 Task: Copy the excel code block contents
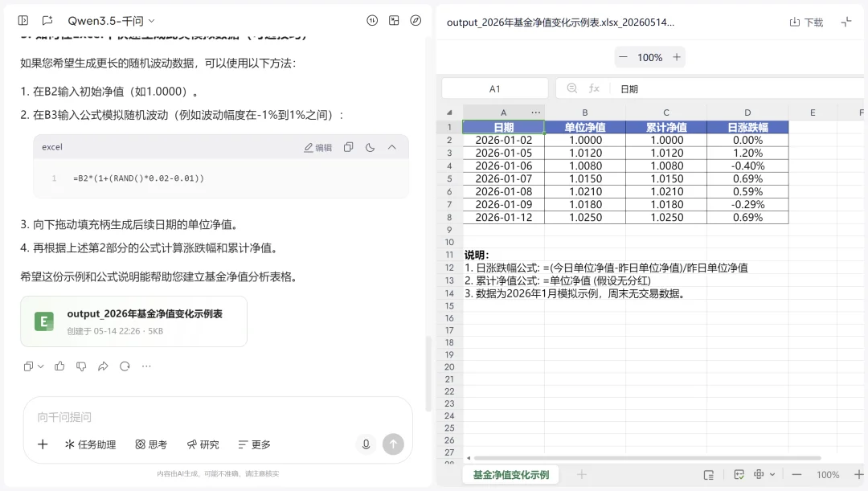pos(348,147)
